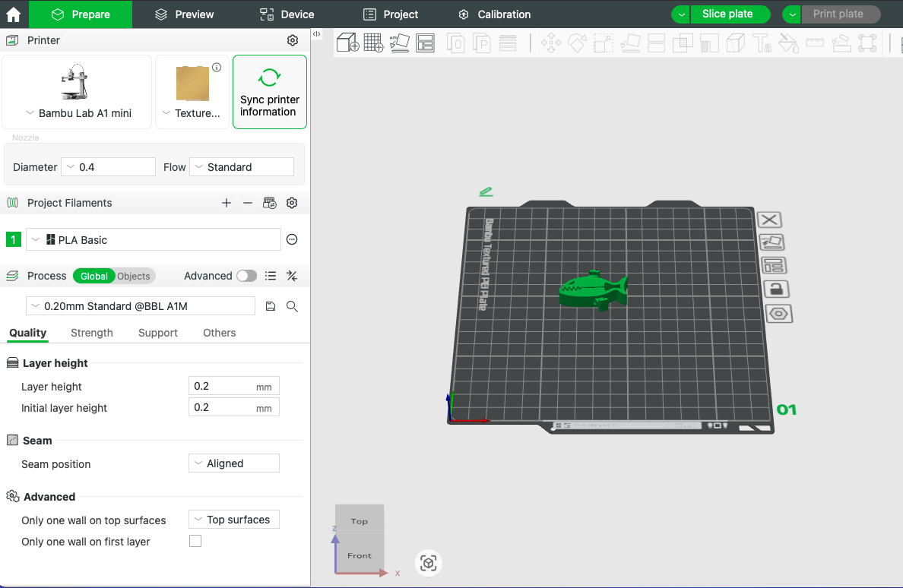Auto orient objects on plate 01
Image resolution: width=903 pixels, height=588 pixels.
[772, 242]
